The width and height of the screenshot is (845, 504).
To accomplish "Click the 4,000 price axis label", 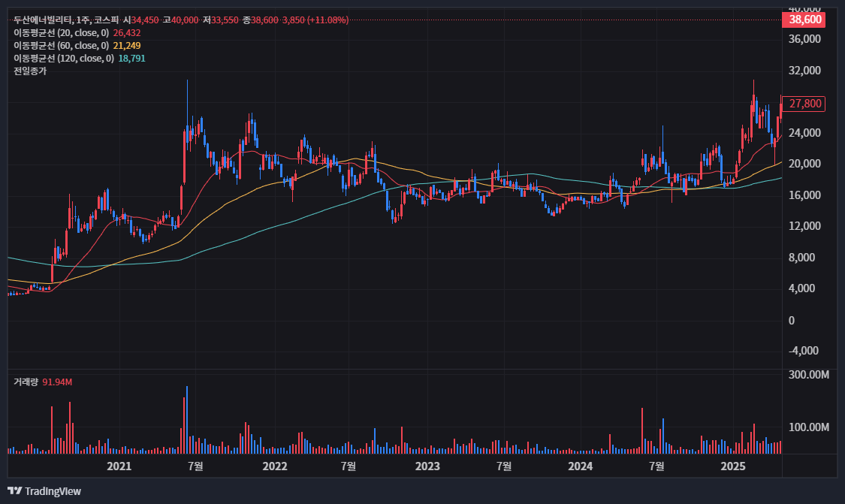I will pos(802,288).
